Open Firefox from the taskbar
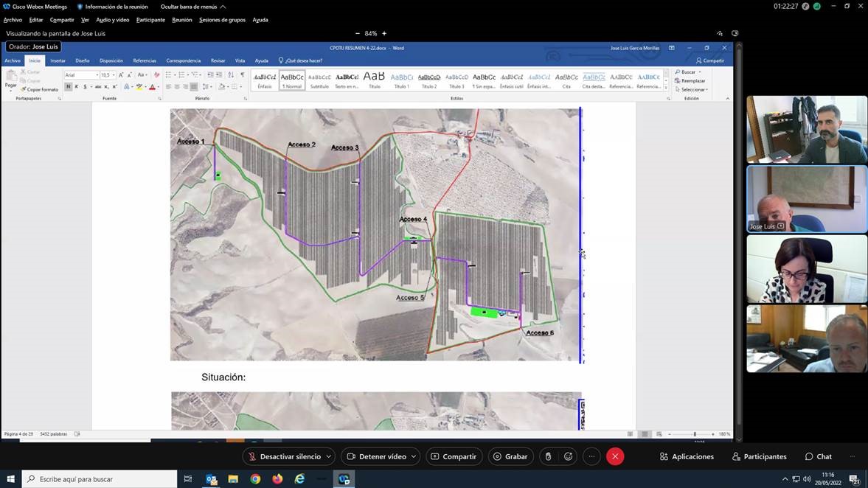The image size is (868, 488). click(x=277, y=479)
